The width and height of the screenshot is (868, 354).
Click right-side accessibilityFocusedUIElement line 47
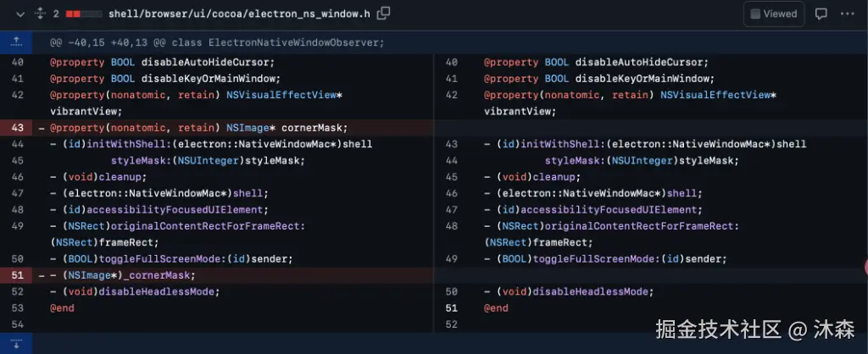[x=593, y=210]
